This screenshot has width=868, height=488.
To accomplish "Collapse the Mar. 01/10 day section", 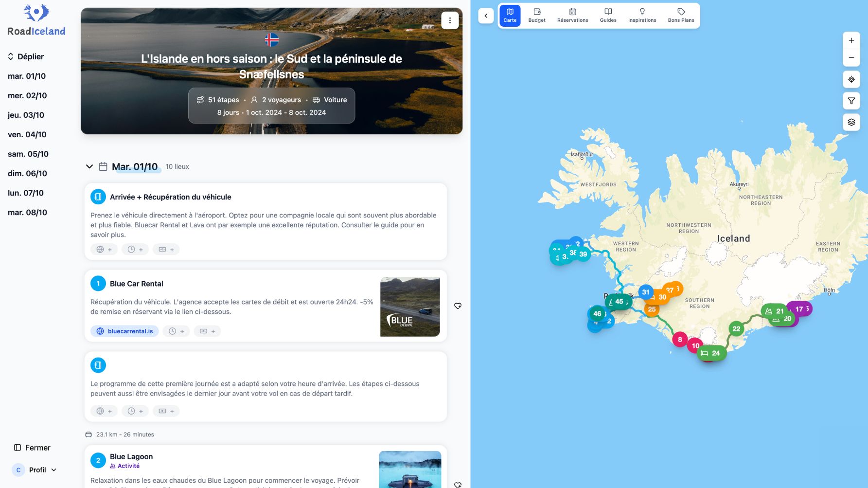I will point(89,166).
